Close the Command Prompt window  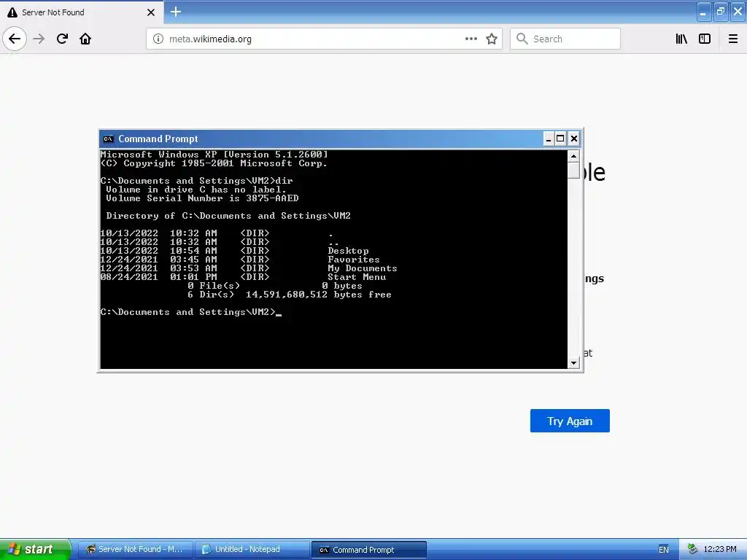pos(573,139)
